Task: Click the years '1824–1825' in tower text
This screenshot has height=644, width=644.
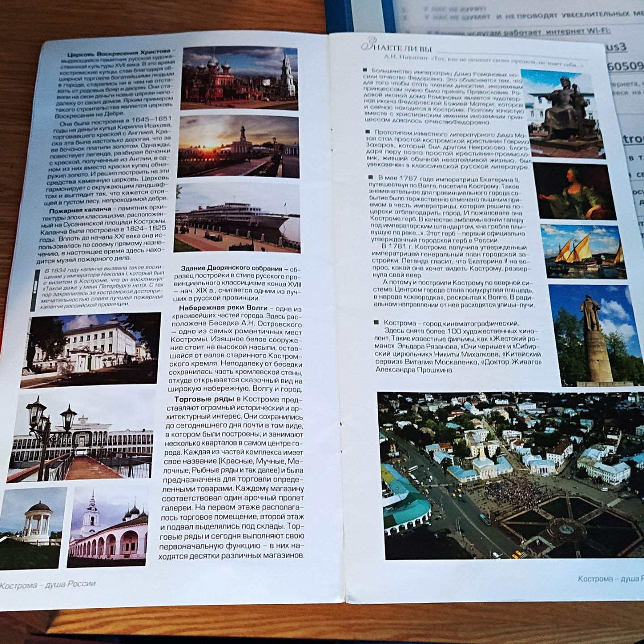Action: (x=144, y=228)
